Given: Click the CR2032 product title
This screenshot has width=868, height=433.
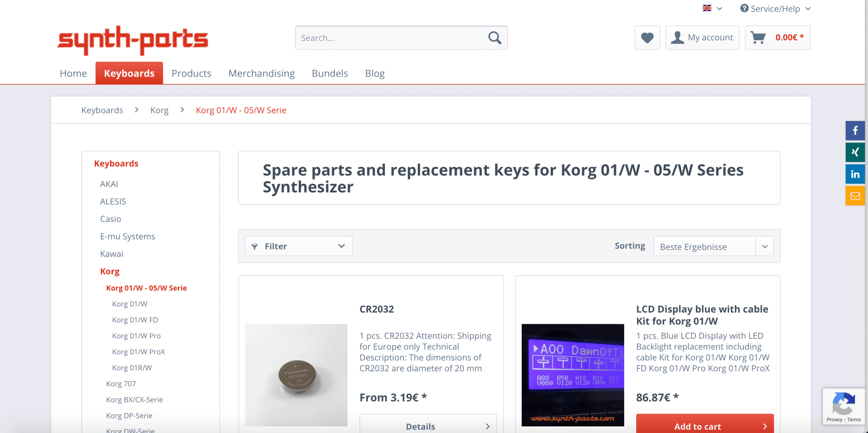Looking at the screenshot, I should 377,309.
